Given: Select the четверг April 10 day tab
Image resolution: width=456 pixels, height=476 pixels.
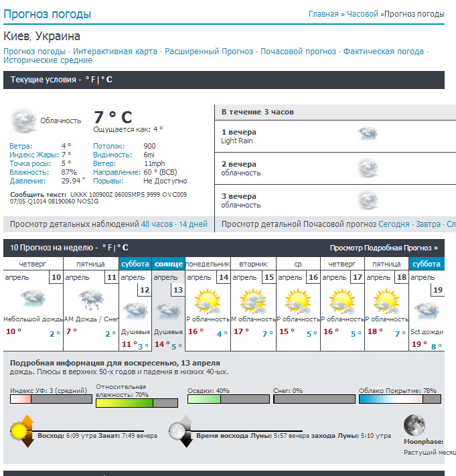Looking at the screenshot, I should click(x=33, y=264).
